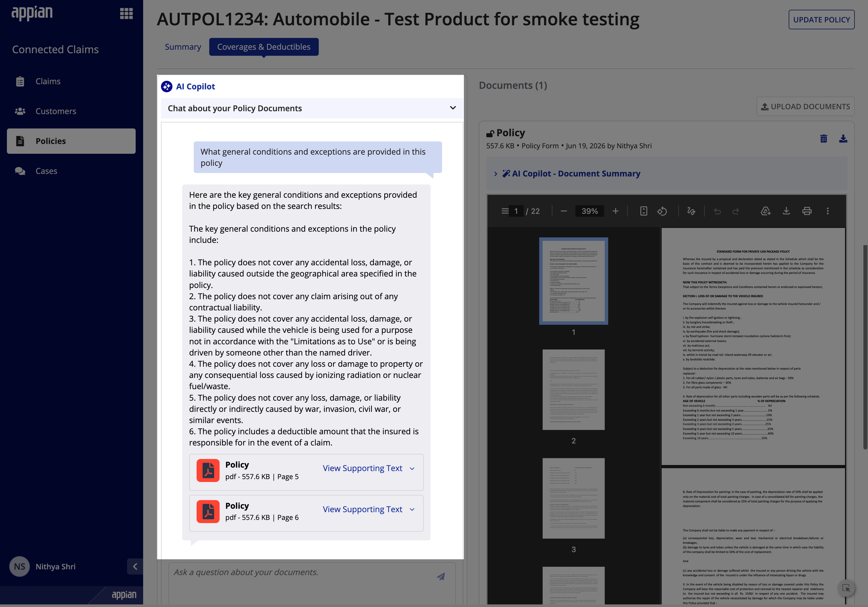
Task: Send the chat message with paper plane icon
Action: tap(441, 576)
